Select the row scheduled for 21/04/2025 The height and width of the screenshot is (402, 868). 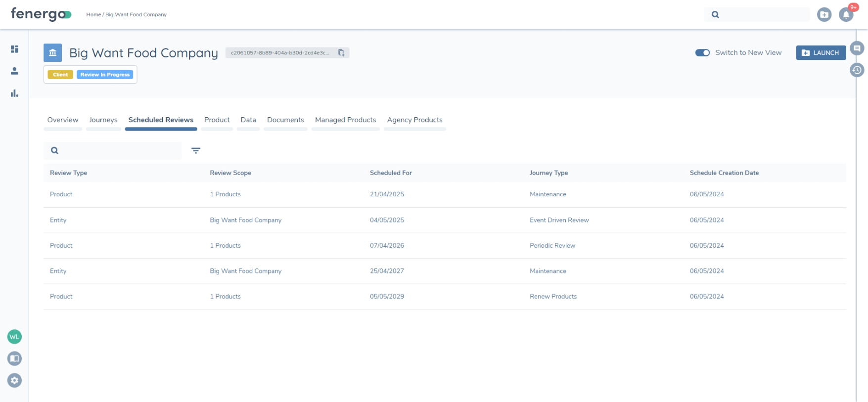point(445,194)
